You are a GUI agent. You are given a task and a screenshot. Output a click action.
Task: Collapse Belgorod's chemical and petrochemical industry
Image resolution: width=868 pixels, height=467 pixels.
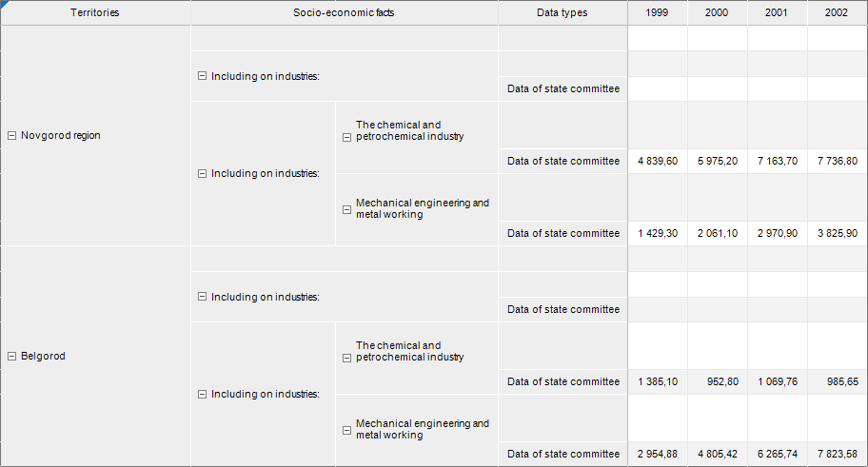347,358
